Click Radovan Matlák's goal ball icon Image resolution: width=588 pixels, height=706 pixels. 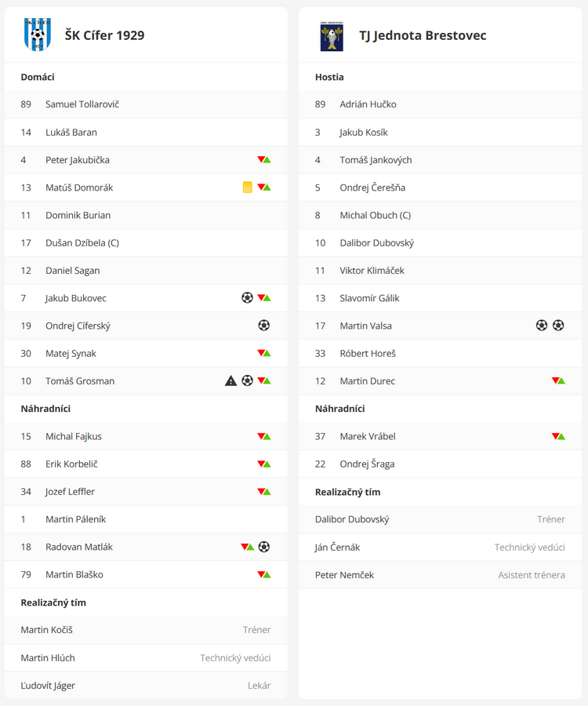coord(264,547)
